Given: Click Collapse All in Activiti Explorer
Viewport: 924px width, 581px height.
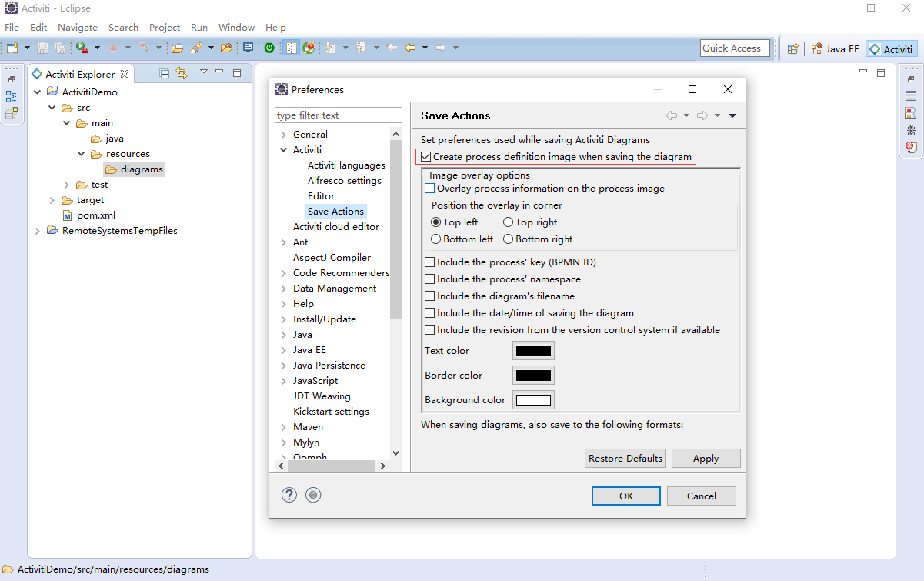Looking at the screenshot, I should 165,73.
